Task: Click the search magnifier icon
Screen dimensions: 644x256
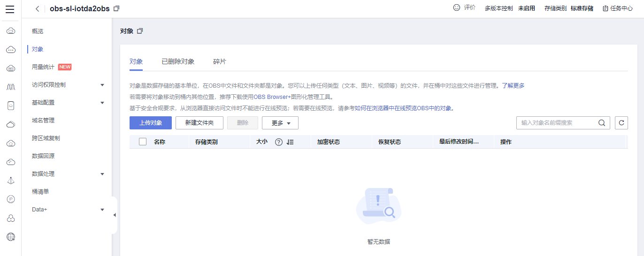Action: (602, 123)
